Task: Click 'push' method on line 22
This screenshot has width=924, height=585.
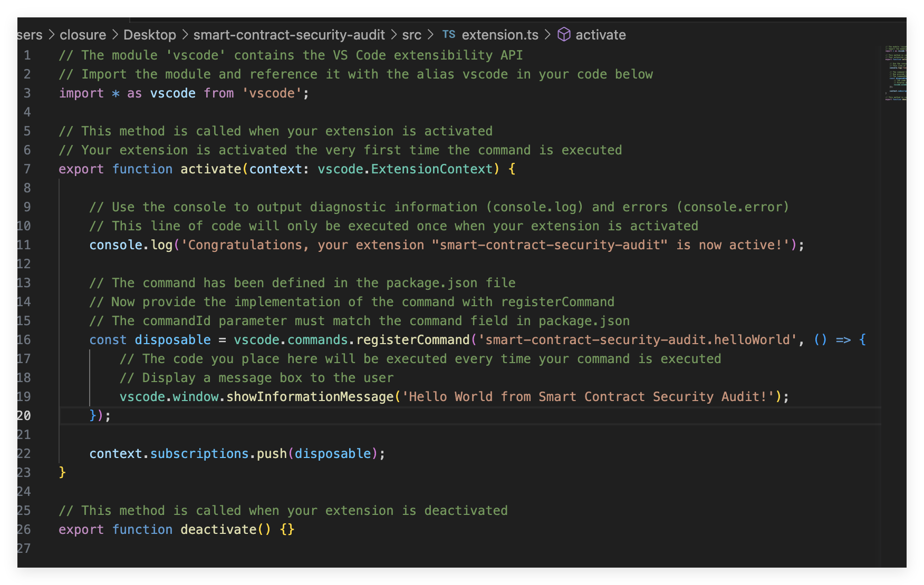Action: tap(272, 454)
